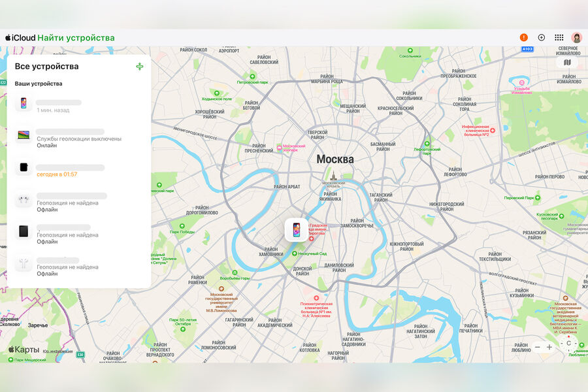
Task: Open Apple Карты attribution link
Action: click(x=24, y=350)
